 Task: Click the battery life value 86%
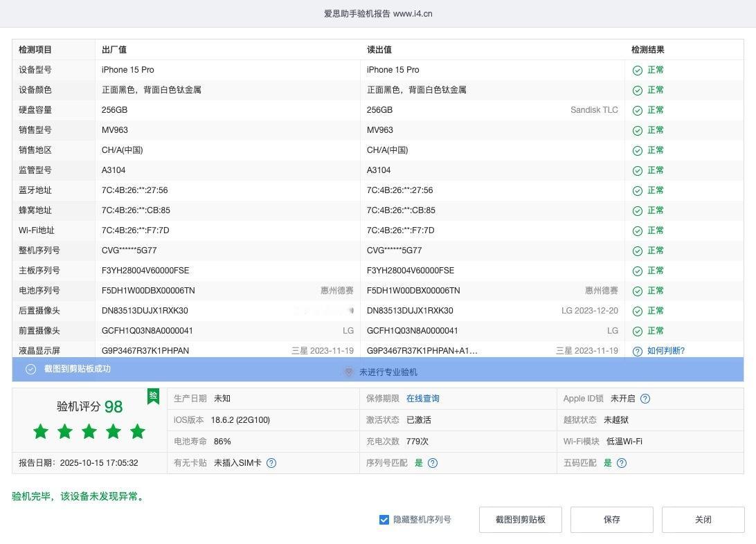[x=222, y=442]
